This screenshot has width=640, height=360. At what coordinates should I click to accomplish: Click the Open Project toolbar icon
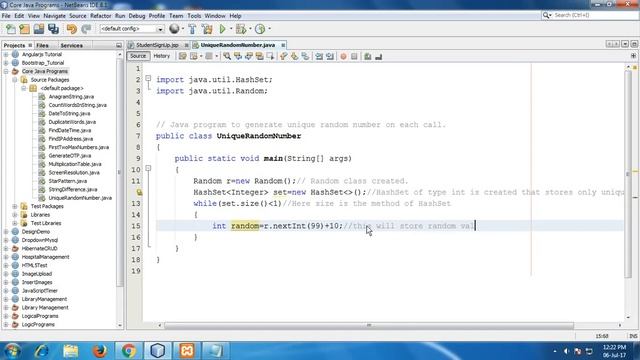[x=39, y=29]
